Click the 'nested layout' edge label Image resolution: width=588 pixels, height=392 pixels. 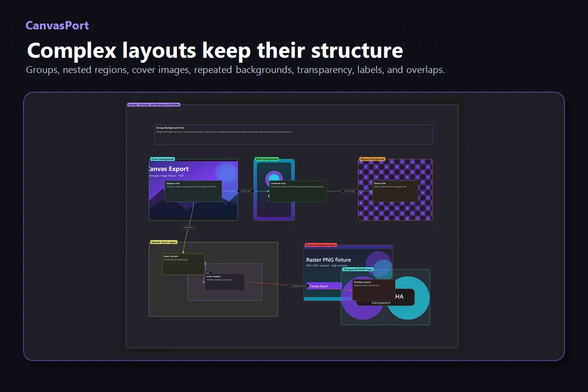(x=188, y=227)
